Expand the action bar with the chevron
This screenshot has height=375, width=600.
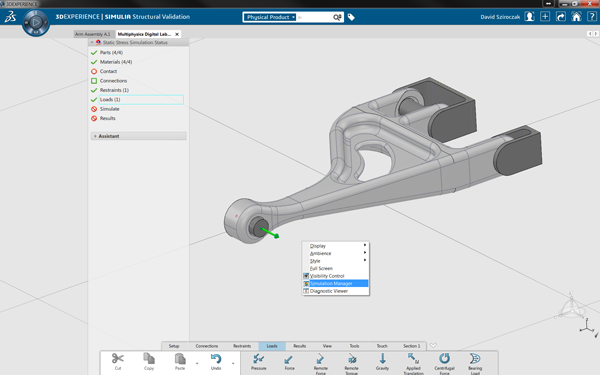[433, 345]
